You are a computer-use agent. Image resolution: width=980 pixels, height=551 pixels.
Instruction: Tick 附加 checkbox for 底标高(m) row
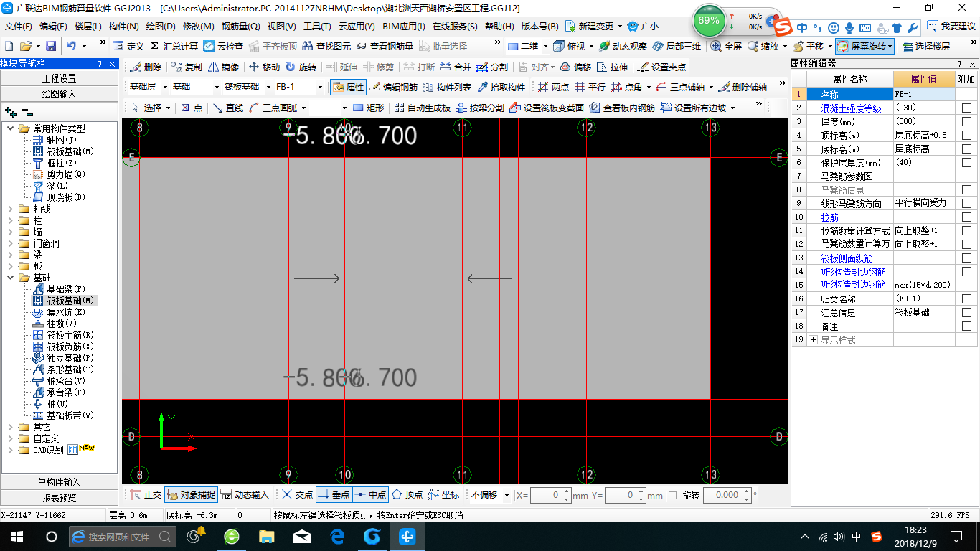coord(966,149)
